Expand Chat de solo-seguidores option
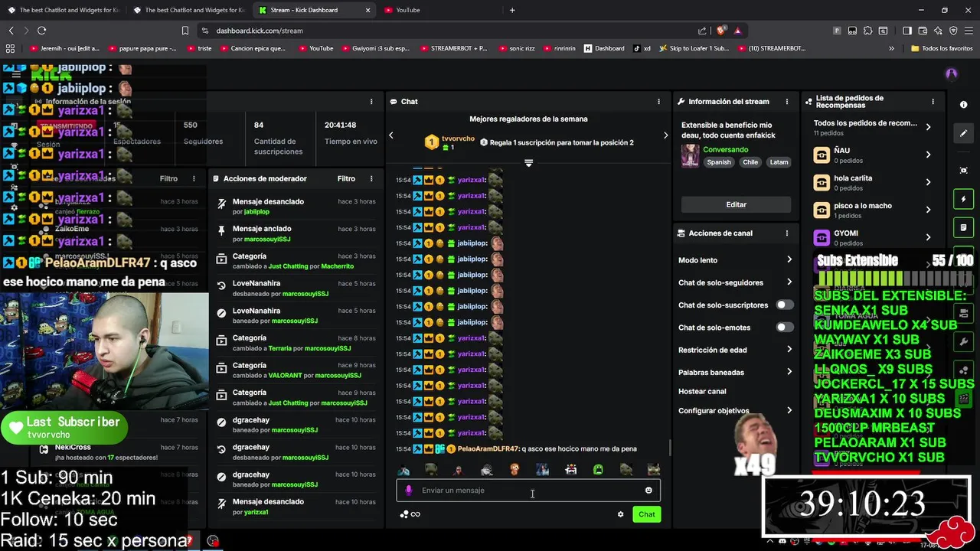The image size is (980, 551). 735,282
